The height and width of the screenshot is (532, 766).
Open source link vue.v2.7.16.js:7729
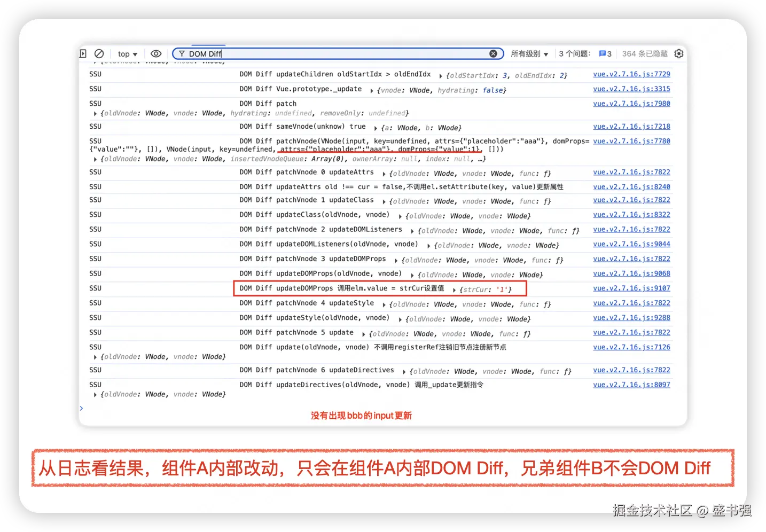[631, 74]
